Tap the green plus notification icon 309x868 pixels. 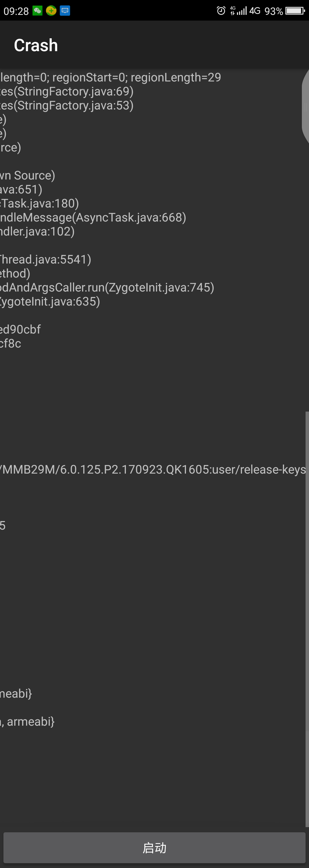[x=51, y=11]
